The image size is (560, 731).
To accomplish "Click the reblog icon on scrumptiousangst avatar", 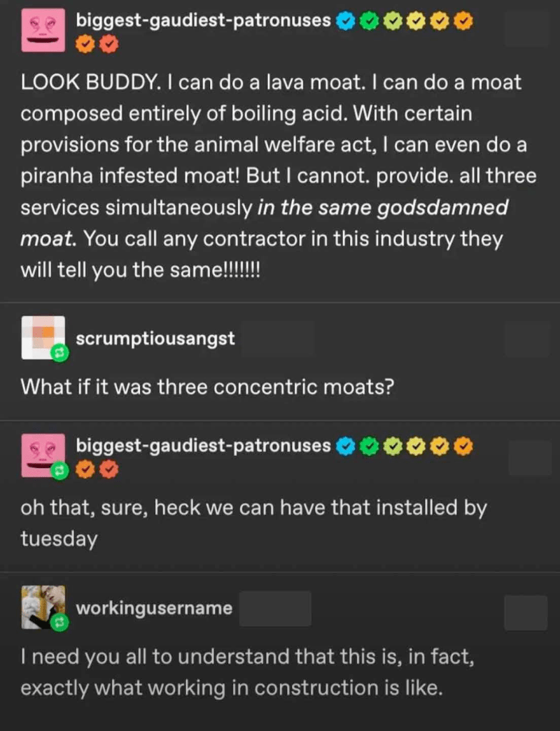I will click(x=59, y=354).
